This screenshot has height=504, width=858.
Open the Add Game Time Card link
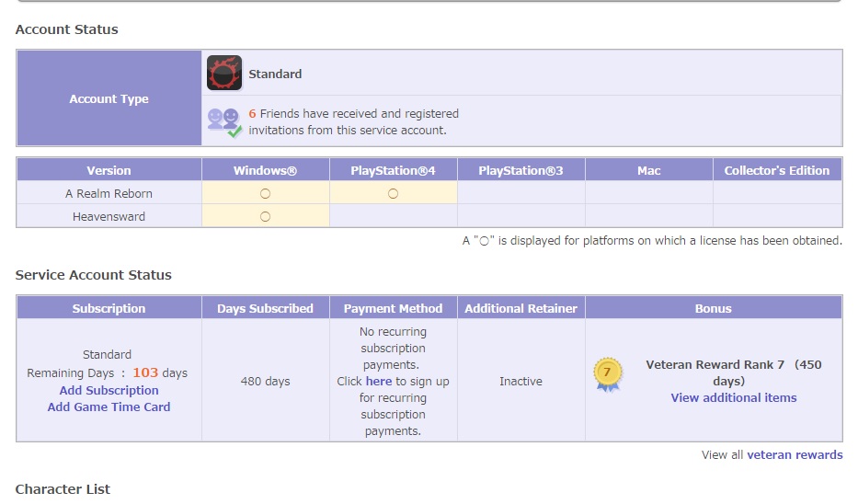coord(109,407)
